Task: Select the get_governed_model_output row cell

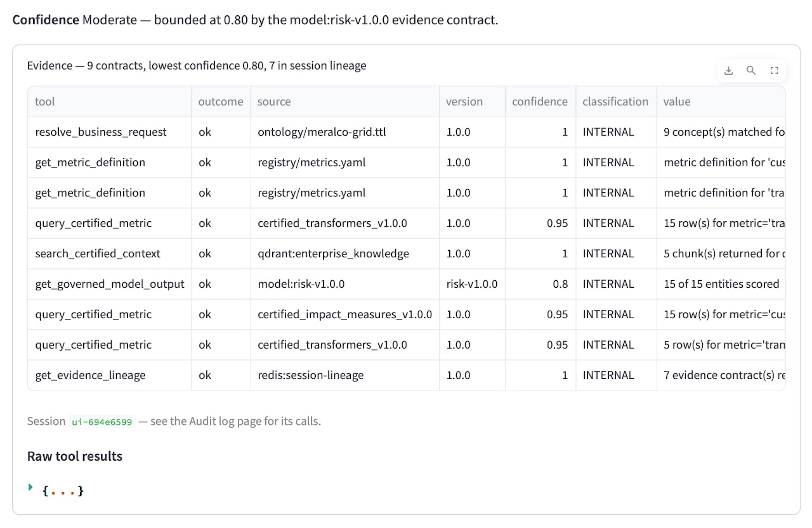Action: tap(110, 284)
